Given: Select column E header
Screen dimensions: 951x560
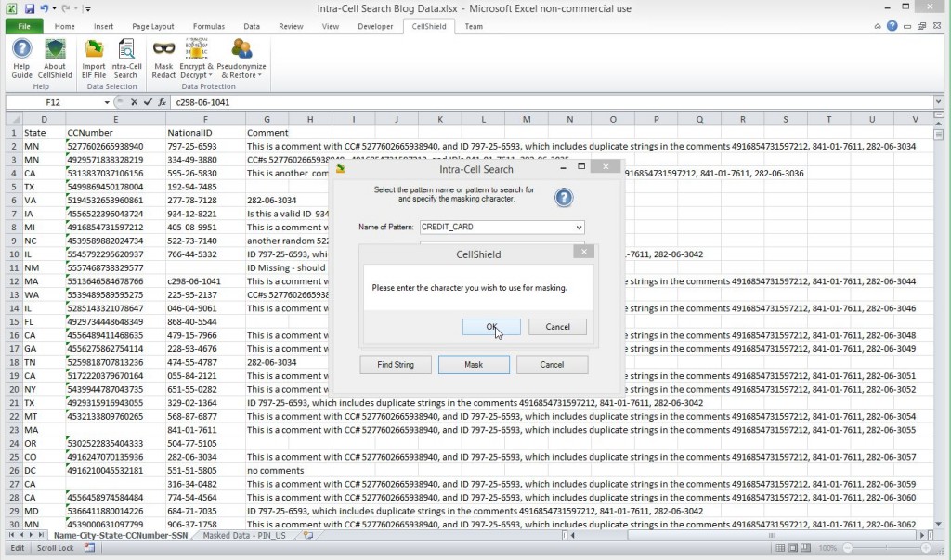Looking at the screenshot, I should tap(115, 120).
